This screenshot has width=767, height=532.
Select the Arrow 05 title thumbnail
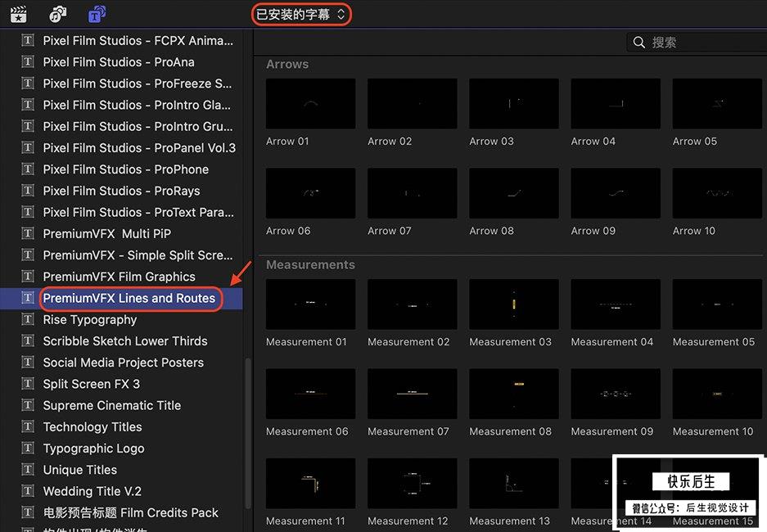pos(718,104)
